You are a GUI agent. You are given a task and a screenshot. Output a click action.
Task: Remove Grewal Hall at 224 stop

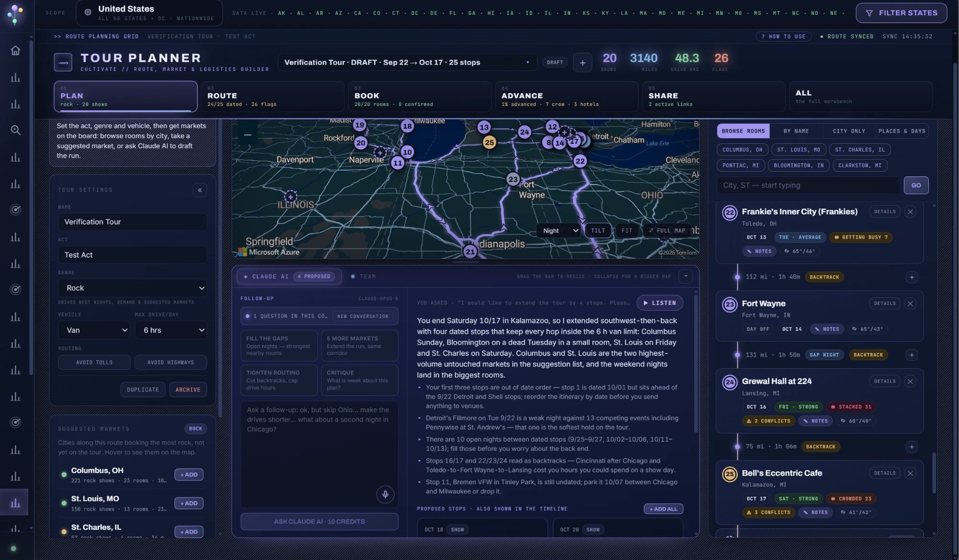[911, 381]
